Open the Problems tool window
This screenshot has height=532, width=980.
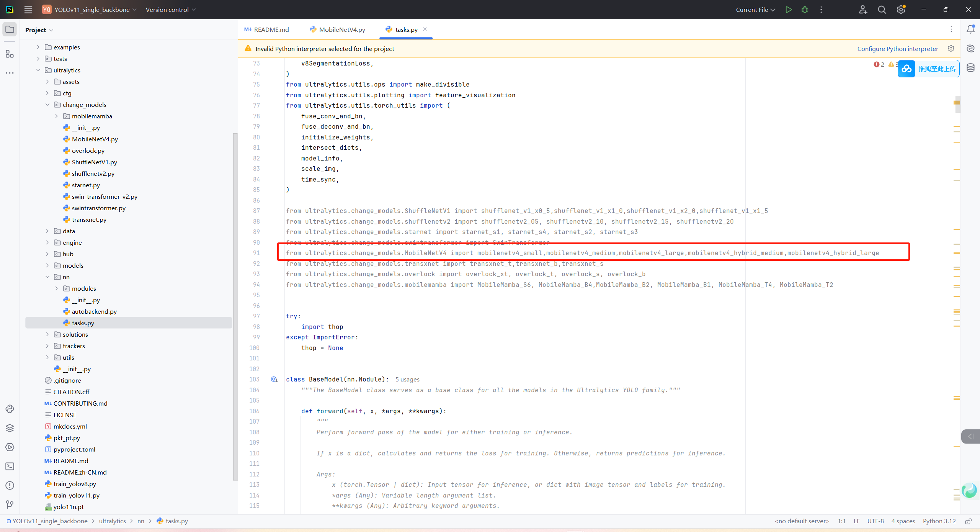[10, 485]
